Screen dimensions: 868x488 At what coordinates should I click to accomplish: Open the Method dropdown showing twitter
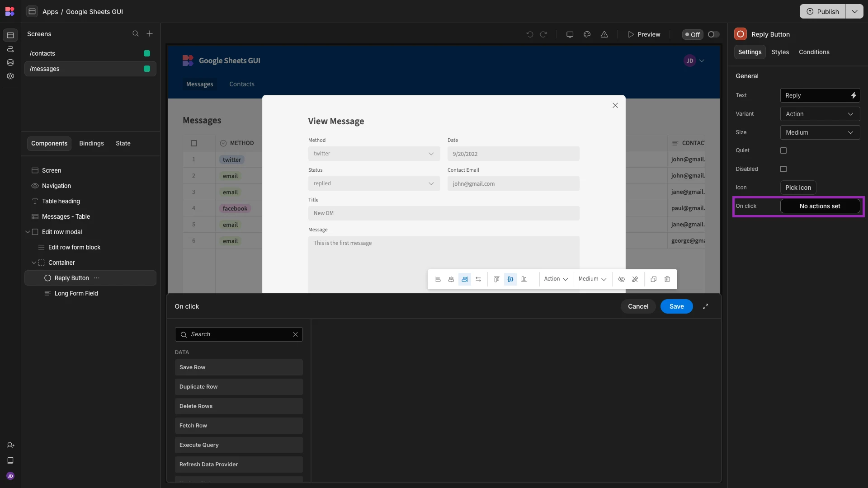[x=374, y=154]
